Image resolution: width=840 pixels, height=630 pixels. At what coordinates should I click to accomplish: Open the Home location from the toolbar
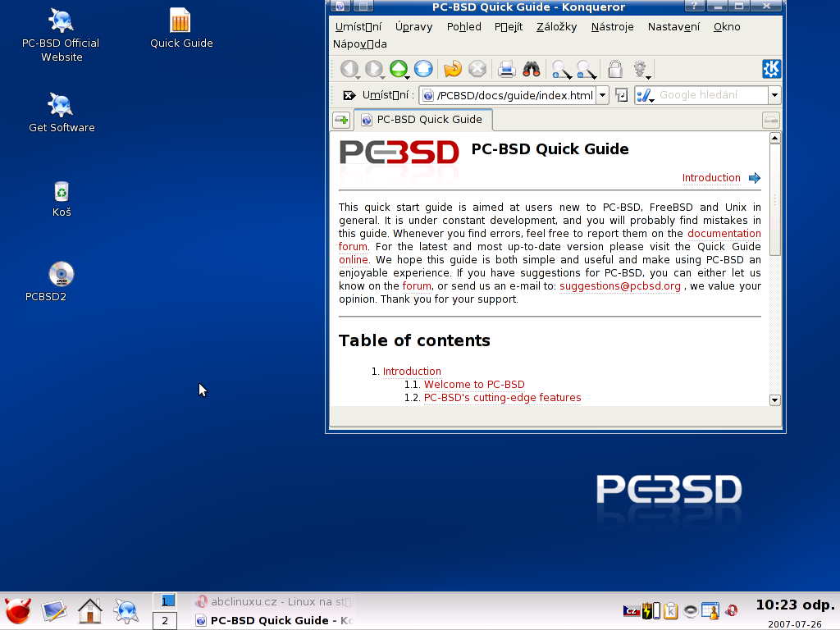(x=423, y=69)
